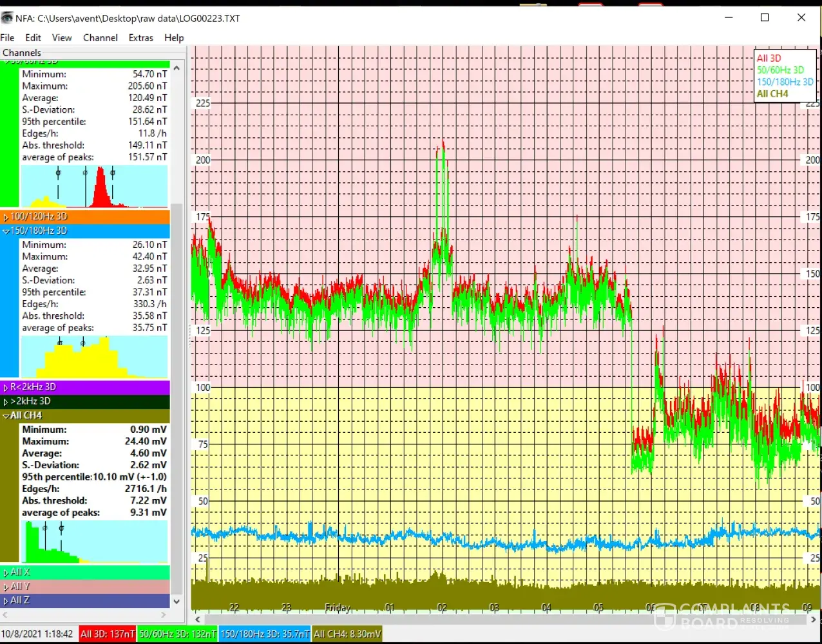Image resolution: width=822 pixels, height=644 pixels.
Task: Click the 150/180Hz 3D histogram chart
Action: coord(95,356)
